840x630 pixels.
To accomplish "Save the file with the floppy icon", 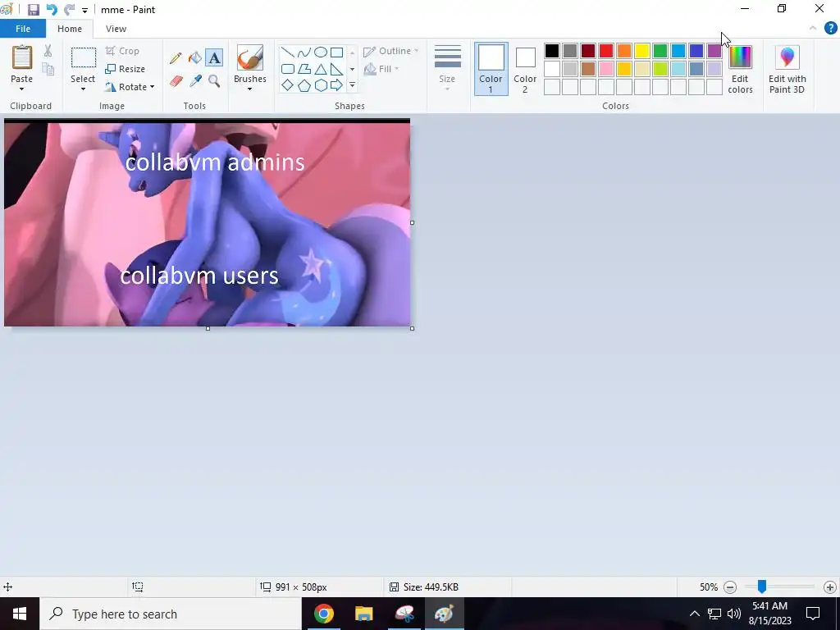I will click(33, 10).
